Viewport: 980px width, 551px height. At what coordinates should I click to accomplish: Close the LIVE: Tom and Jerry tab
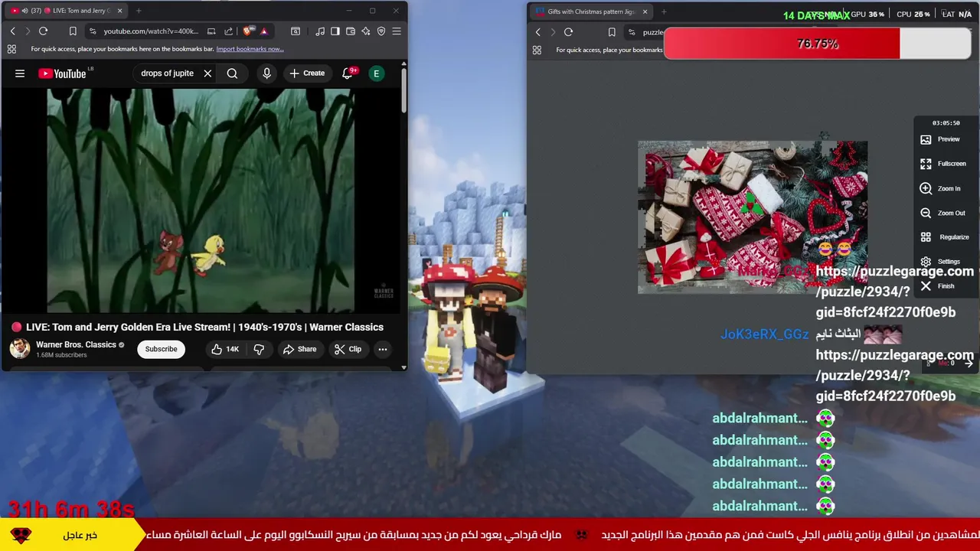119,11
